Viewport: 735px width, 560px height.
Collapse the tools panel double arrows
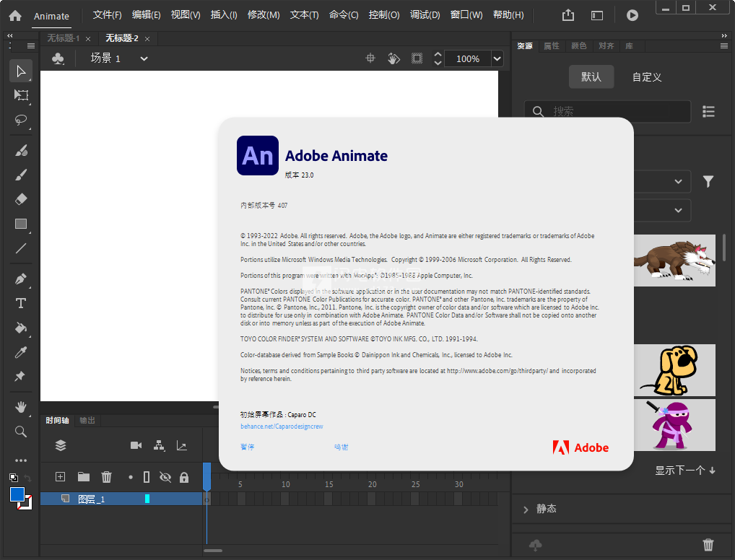[x=10, y=35]
